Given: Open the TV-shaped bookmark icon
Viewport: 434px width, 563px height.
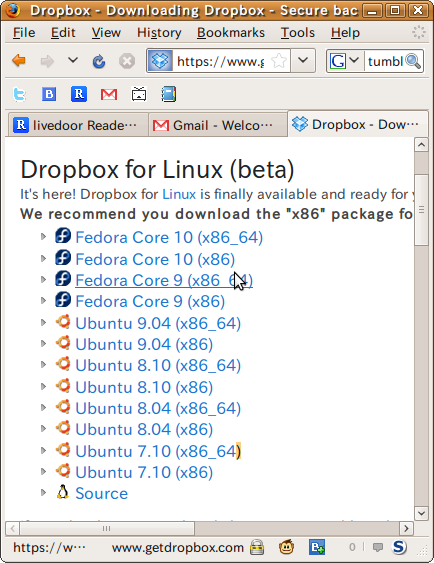Looking at the screenshot, I should pyautogui.click(x=139, y=94).
